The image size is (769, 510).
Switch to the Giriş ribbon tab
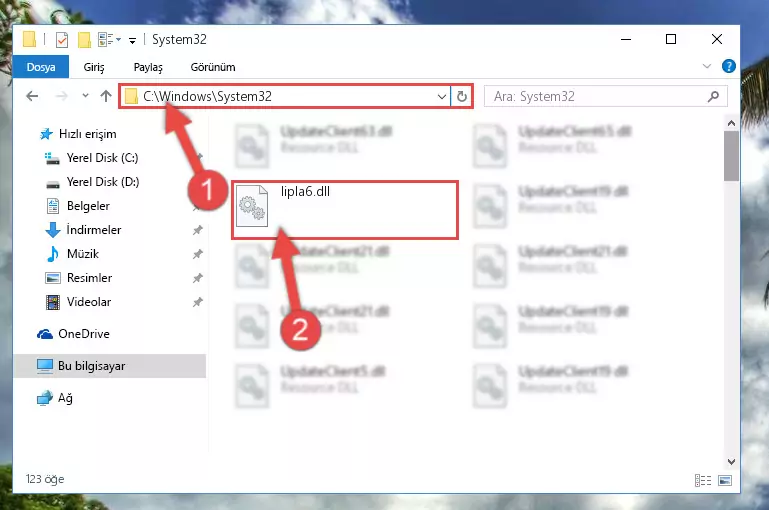(x=94, y=67)
